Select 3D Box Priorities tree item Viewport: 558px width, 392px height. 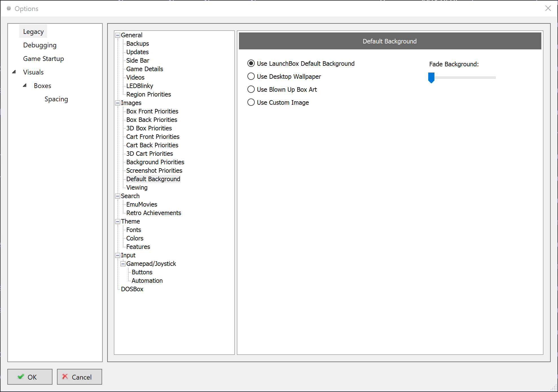coord(149,128)
